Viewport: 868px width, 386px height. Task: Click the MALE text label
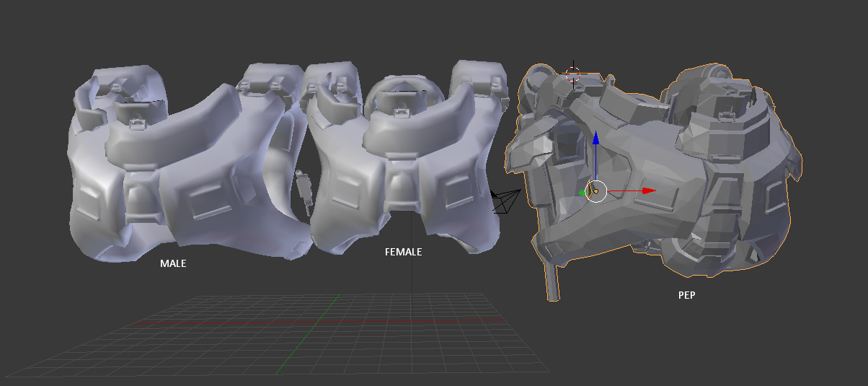pos(173,264)
